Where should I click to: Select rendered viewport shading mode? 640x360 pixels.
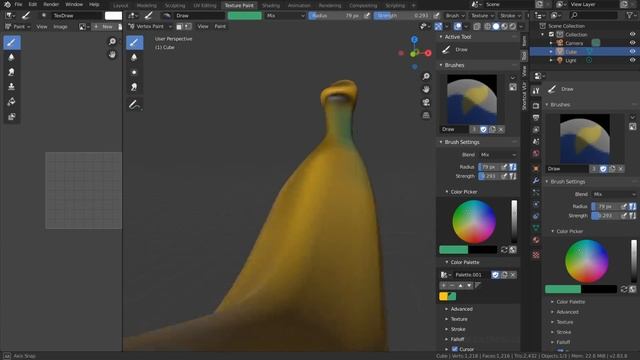[x=513, y=26]
